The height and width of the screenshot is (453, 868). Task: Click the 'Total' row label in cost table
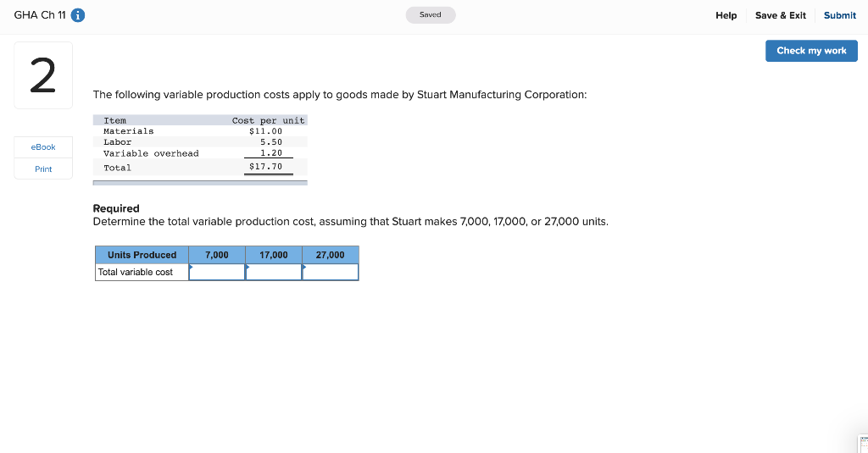pyautogui.click(x=117, y=168)
